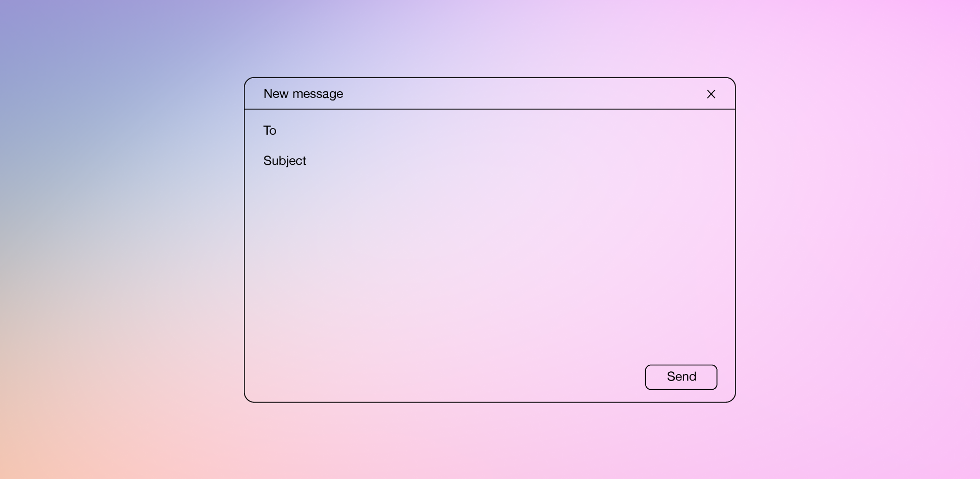Screen dimensions: 980x479
Task: Place cursor in the Subject line
Action: click(459, 161)
